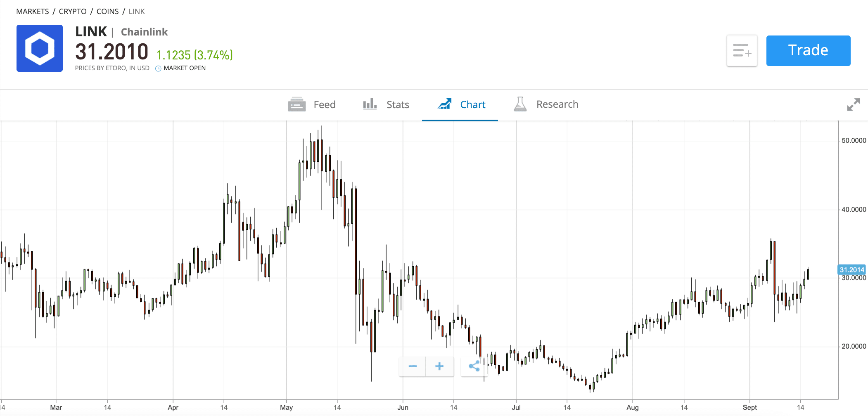Open the Research tab
Image resolution: width=868 pixels, height=416 pixels.
pos(546,105)
